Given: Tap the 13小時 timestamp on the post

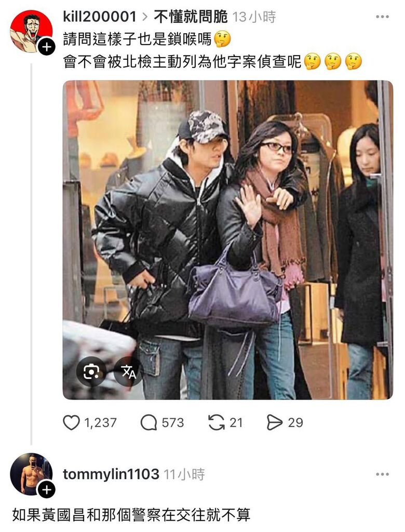Looking at the screenshot, I should click(254, 17).
